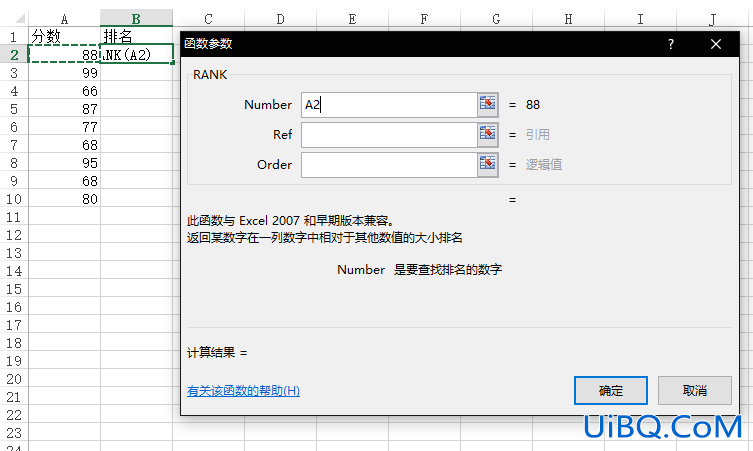Select column G header

point(496,19)
